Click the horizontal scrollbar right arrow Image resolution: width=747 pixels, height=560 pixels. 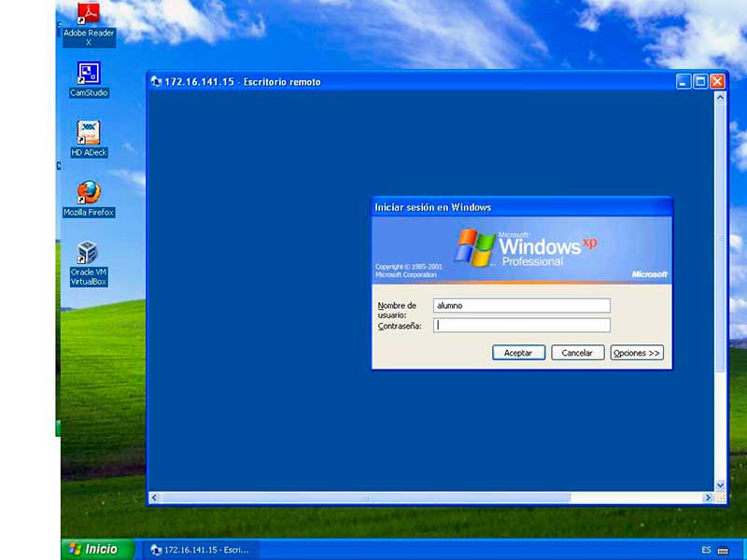pyautogui.click(x=708, y=497)
